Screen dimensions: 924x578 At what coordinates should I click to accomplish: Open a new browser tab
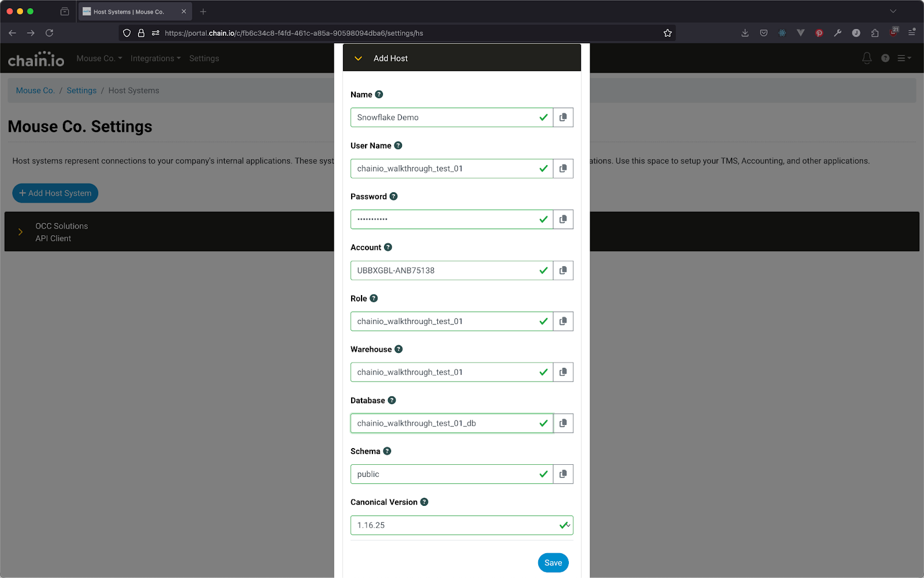pyautogui.click(x=203, y=12)
